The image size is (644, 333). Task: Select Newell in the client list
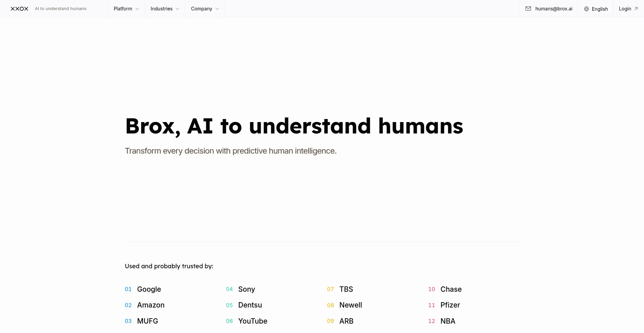351,305
